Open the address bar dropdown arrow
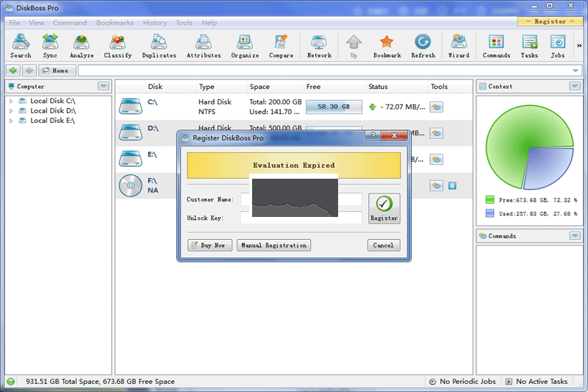This screenshot has width=588, height=392. 576,71
